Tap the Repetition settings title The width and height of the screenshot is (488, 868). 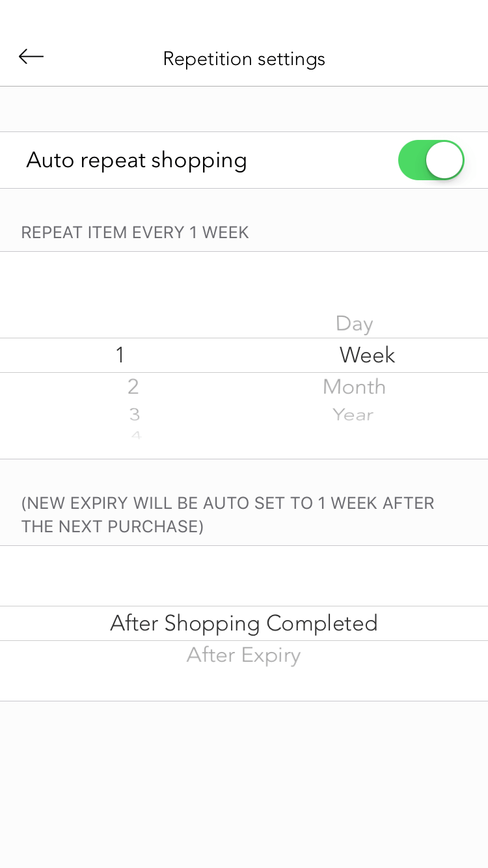(244, 59)
